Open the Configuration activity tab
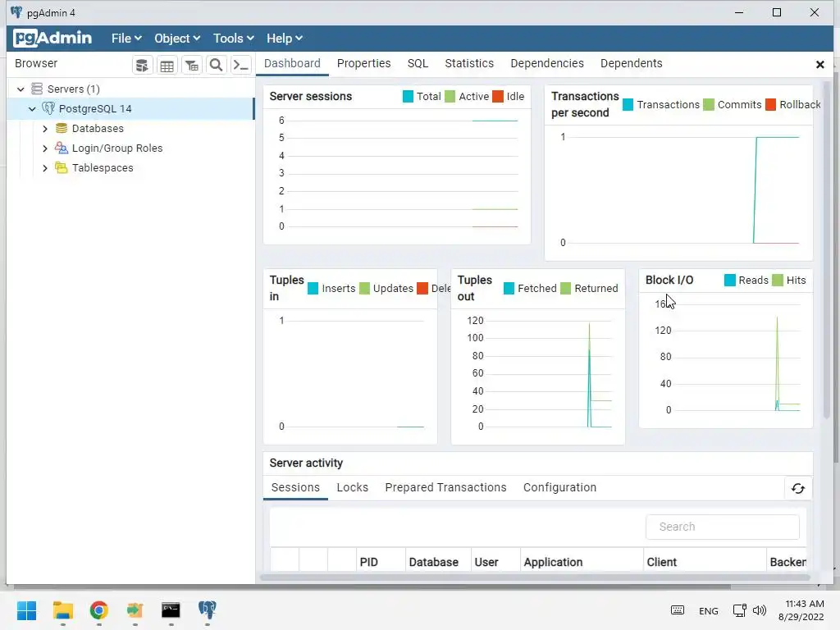Screen dimensions: 840x630 tap(559, 487)
